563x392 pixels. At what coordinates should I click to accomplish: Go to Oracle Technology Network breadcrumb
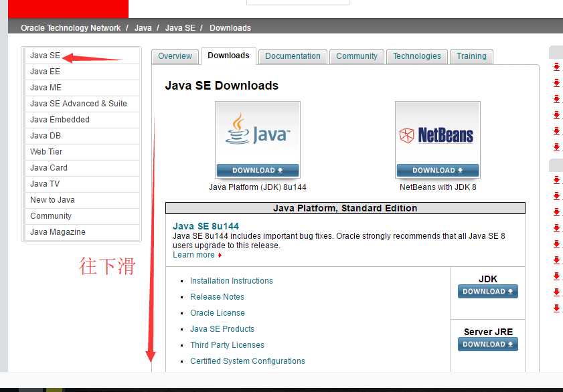tap(71, 28)
